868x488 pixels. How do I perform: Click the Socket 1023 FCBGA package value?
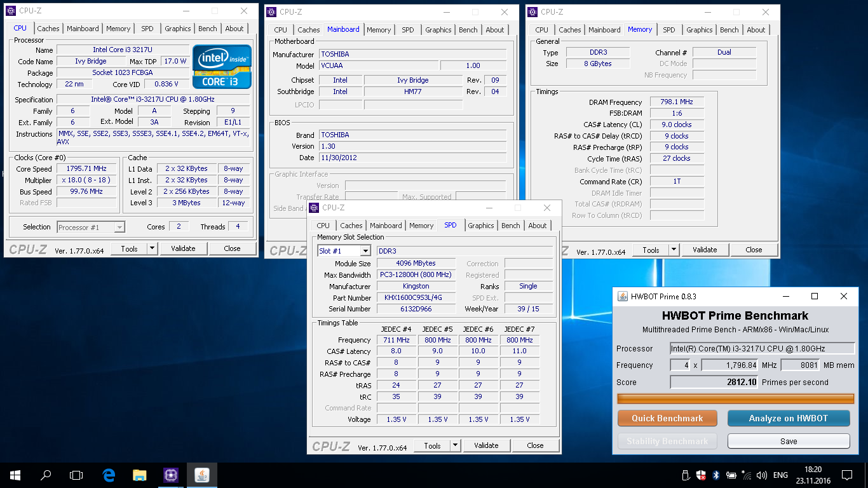(x=121, y=72)
